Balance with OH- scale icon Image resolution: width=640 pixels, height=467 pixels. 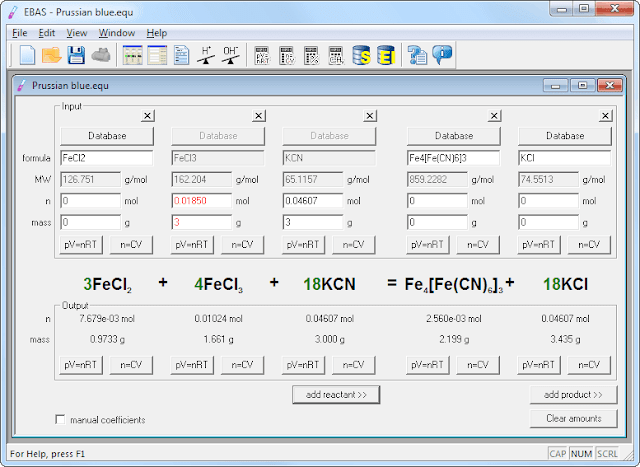pos(231,55)
